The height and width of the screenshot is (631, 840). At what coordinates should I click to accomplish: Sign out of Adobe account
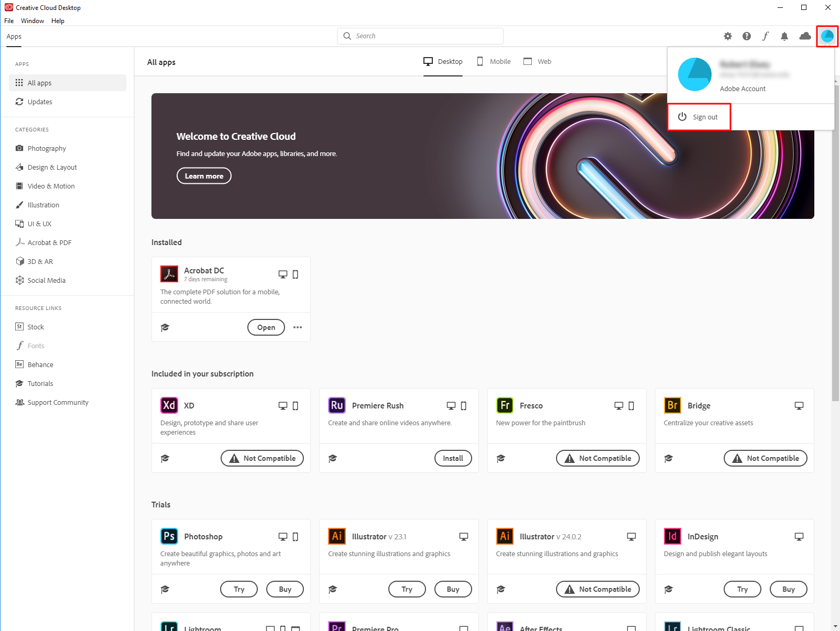pyautogui.click(x=699, y=117)
